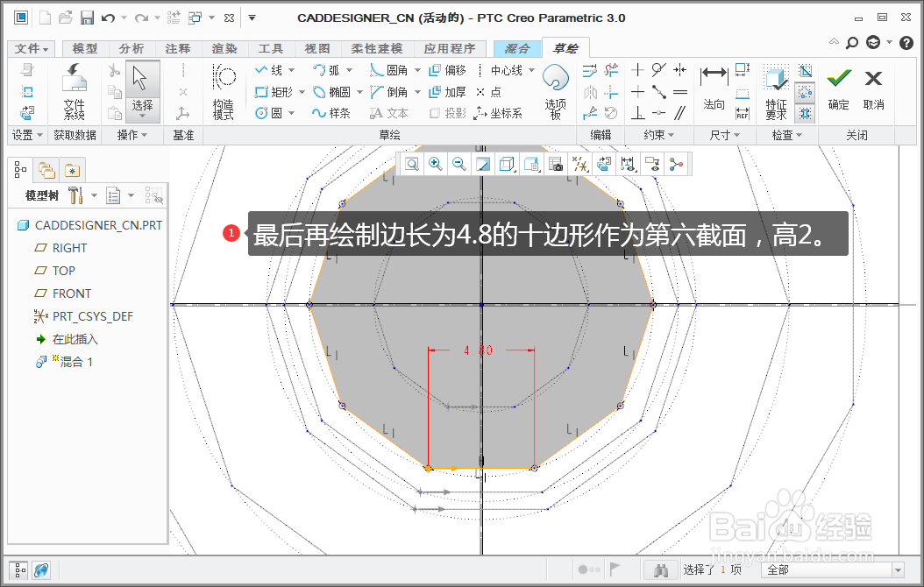Viewport: 924px width, 587px height.
Task: Select the Circle (圆) sketch tool
Action: pos(268,113)
